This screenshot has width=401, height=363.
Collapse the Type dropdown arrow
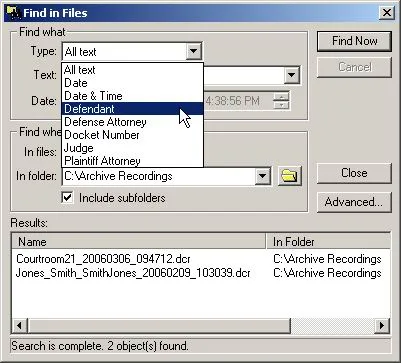193,51
